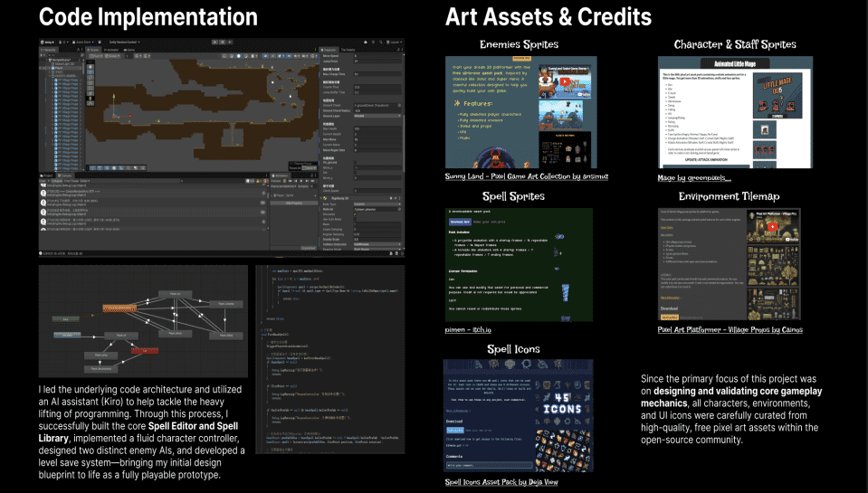Image resolution: width=868 pixels, height=493 pixels.
Task: Switch to the Project tab
Action: point(46,175)
